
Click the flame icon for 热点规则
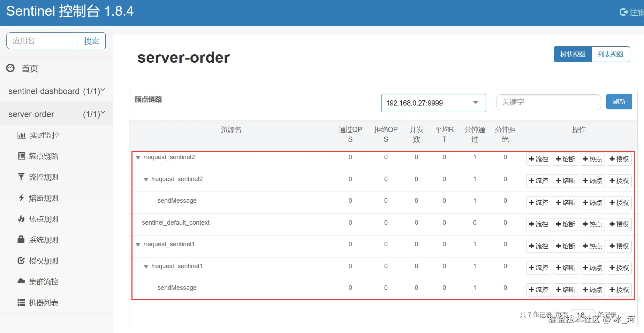pyautogui.click(x=21, y=219)
